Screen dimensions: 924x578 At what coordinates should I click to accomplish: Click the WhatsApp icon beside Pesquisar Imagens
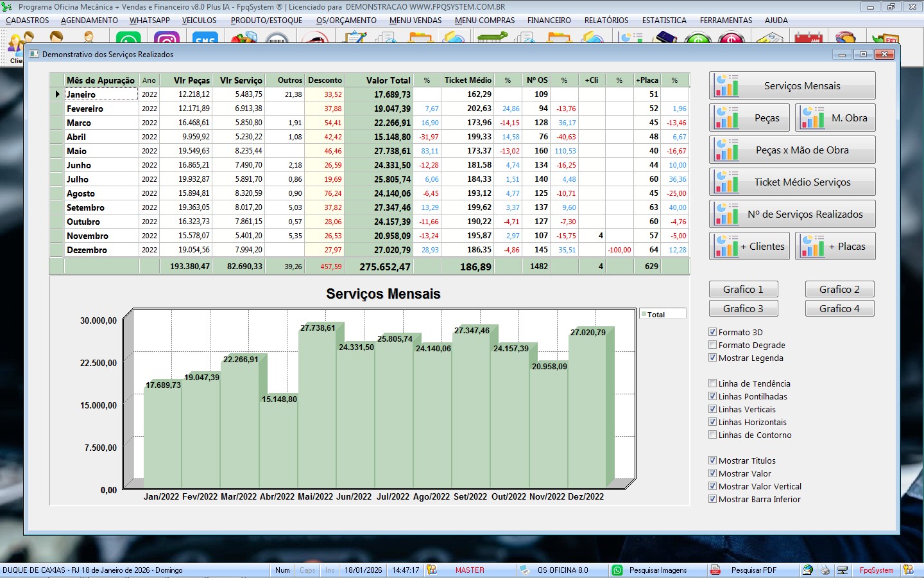(x=617, y=570)
